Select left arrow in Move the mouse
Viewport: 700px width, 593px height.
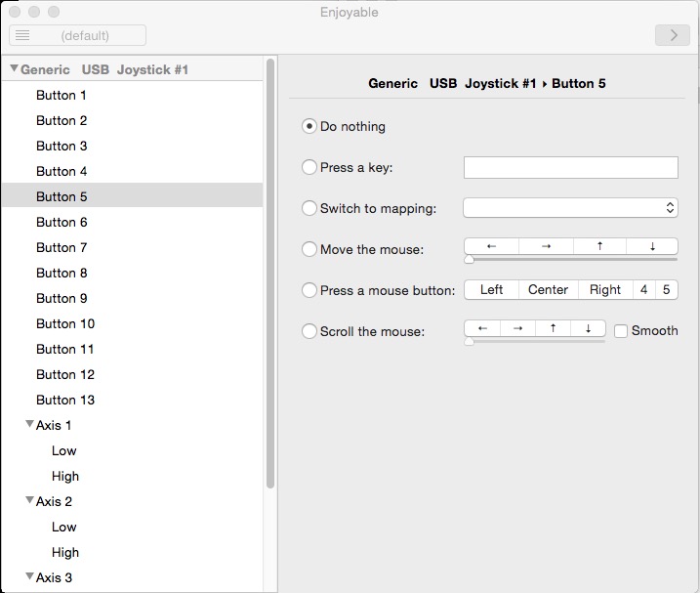tap(491, 246)
